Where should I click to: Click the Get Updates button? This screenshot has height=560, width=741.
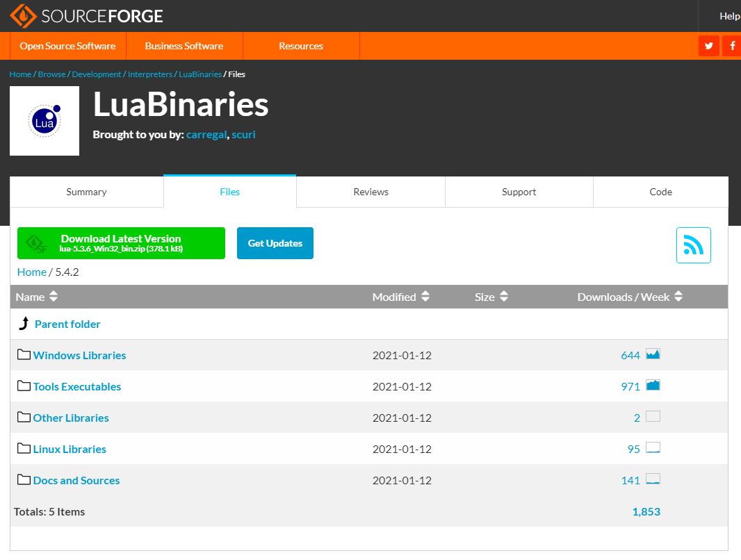(275, 243)
